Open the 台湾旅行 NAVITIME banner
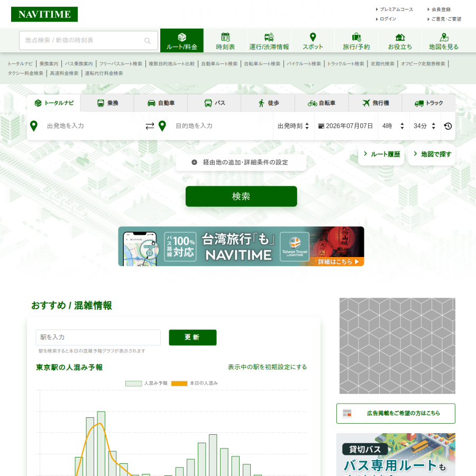Screen dimensions: 476x476 (241, 246)
